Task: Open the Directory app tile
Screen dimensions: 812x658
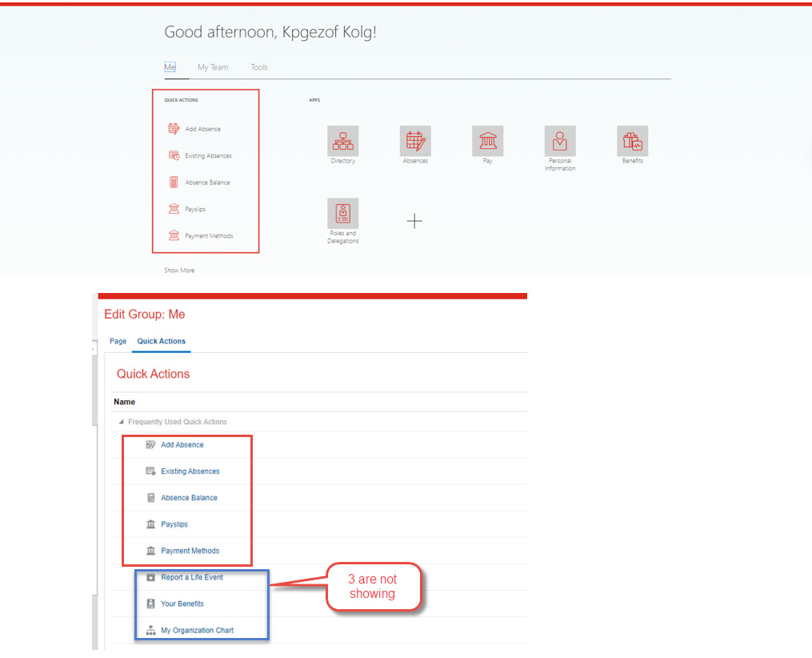Action: click(x=343, y=141)
